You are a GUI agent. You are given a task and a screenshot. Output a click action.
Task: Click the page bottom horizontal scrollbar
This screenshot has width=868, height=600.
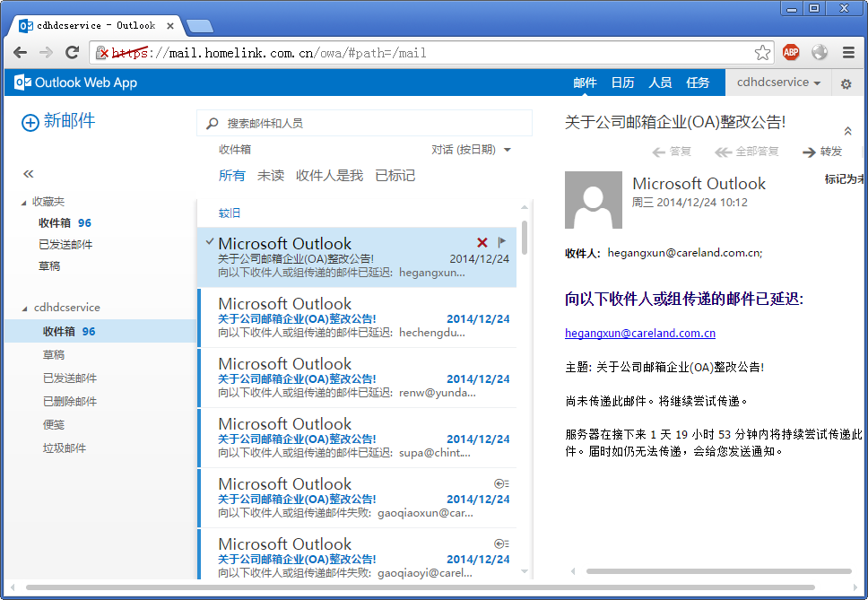coord(421,587)
